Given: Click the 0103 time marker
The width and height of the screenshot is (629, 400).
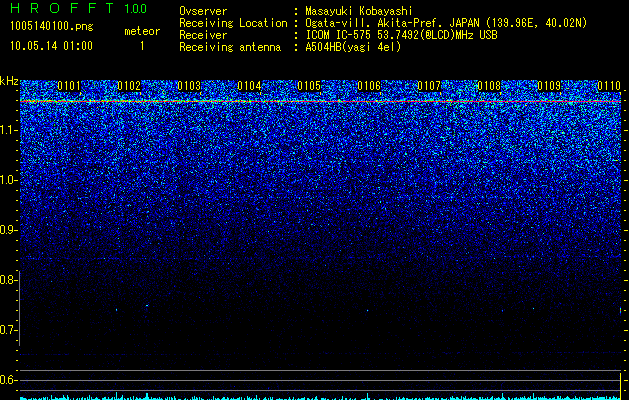Looking at the screenshot, I should 189,86.
